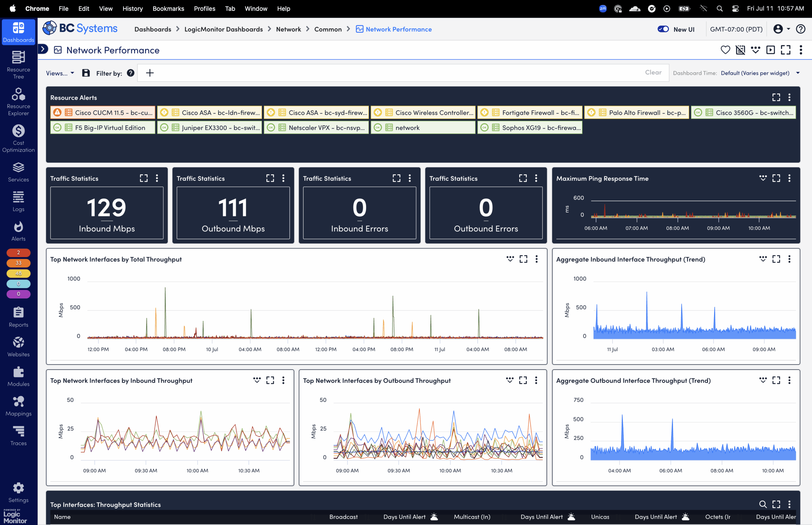
Task: Start dashboard slideshow play icon
Action: (x=770, y=50)
